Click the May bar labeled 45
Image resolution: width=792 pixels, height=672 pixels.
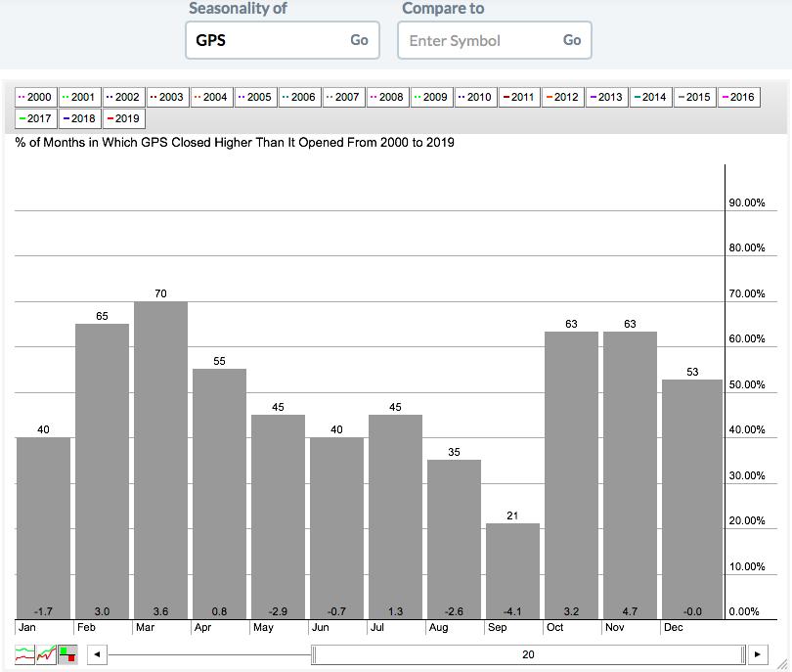278,516
